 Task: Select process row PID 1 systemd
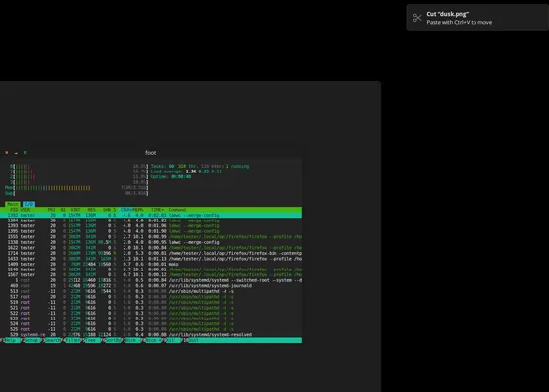151,280
